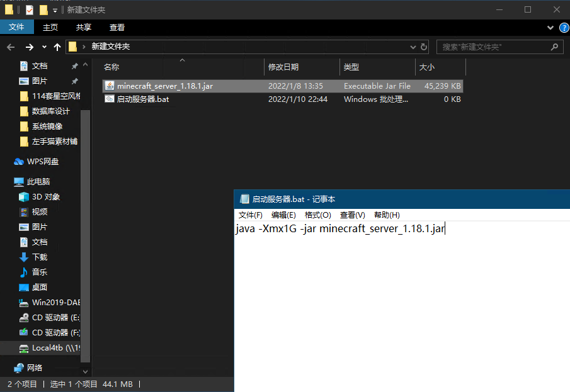Select the 启动服务器.bat file icon

110,99
